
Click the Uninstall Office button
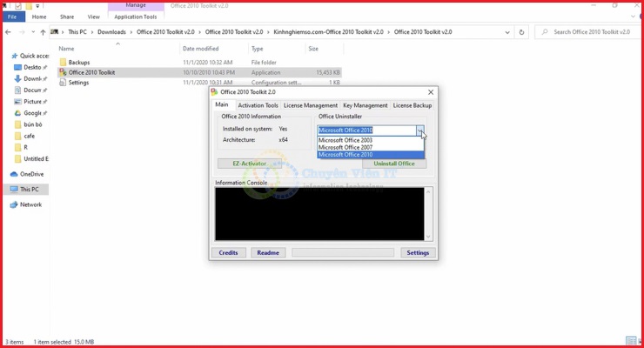[394, 164]
